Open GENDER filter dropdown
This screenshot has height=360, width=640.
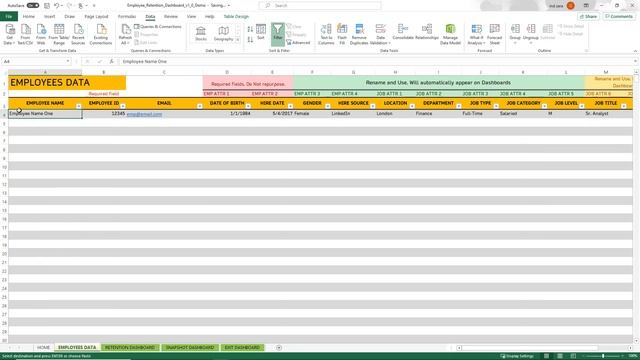tap(327, 106)
